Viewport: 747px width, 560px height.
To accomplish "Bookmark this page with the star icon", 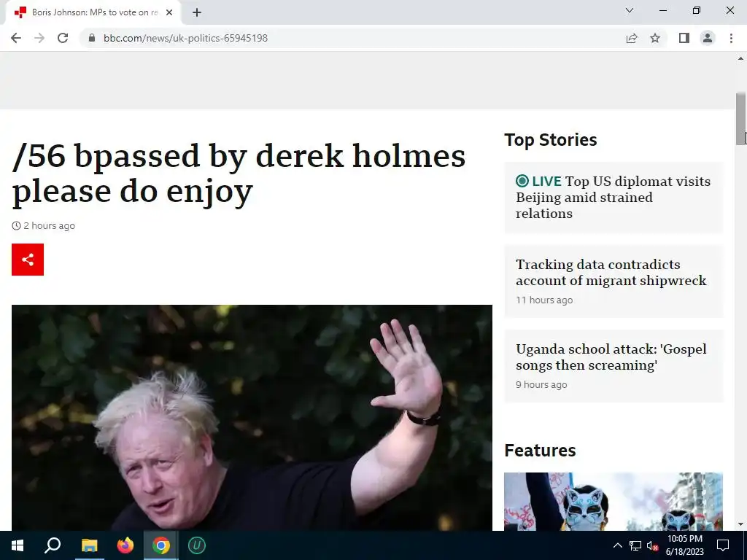I will [655, 38].
